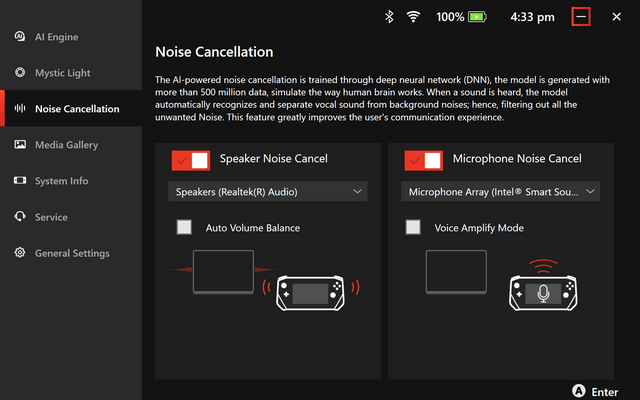Click the System Info device icon
This screenshot has height=400, width=640.
pos(20,180)
